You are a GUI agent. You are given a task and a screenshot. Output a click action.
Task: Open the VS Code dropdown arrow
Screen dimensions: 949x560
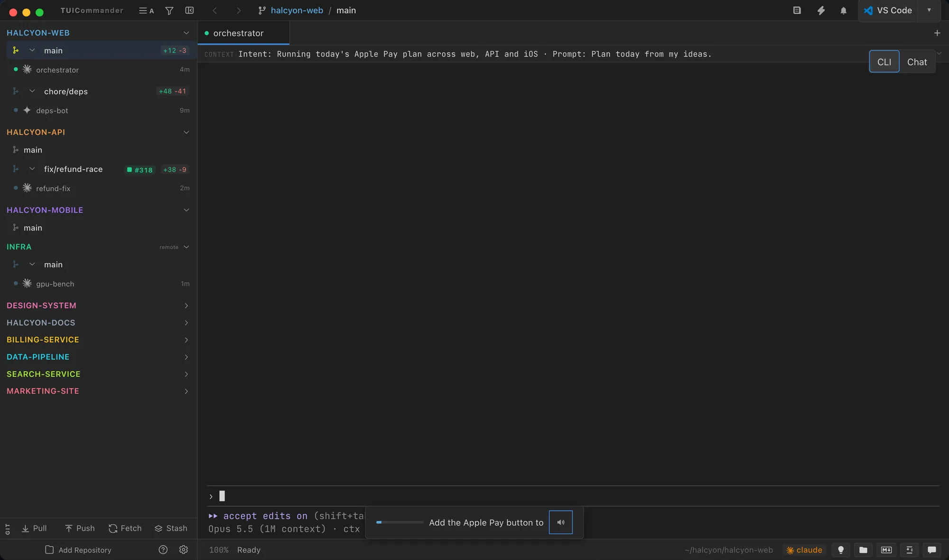click(929, 10)
